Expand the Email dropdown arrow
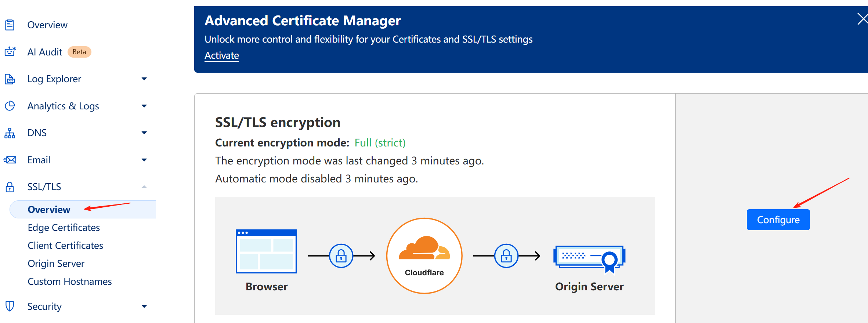This screenshot has height=323, width=868. tap(144, 160)
